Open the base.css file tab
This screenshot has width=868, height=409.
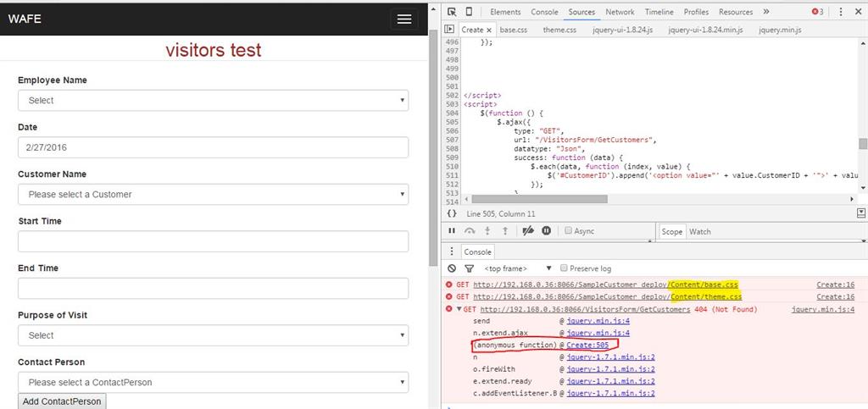513,30
